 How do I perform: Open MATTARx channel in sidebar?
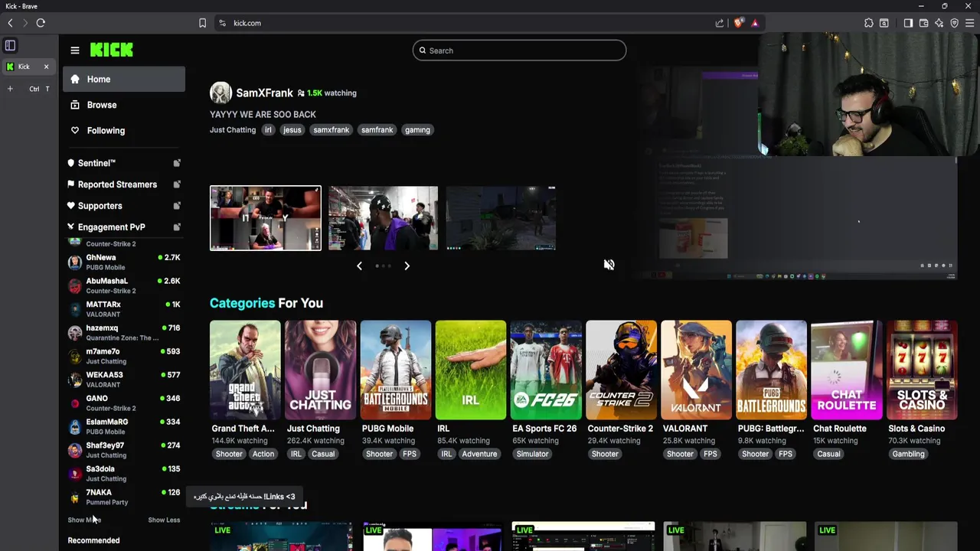[x=124, y=309]
